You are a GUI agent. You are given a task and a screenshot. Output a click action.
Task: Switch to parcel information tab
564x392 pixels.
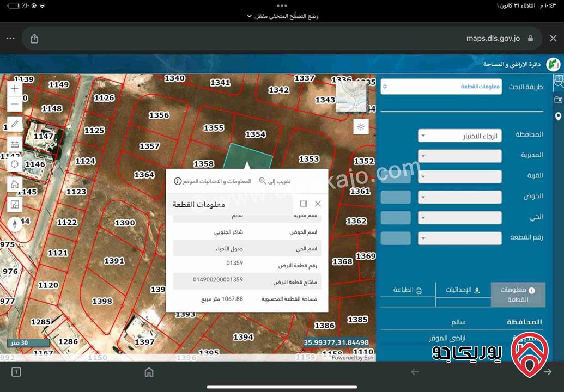point(518,295)
